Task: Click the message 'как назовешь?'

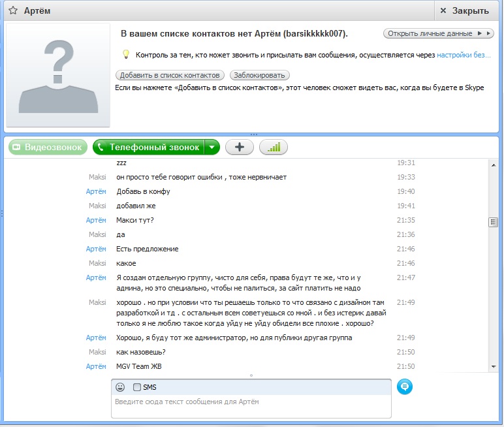Action: pyautogui.click(x=141, y=352)
